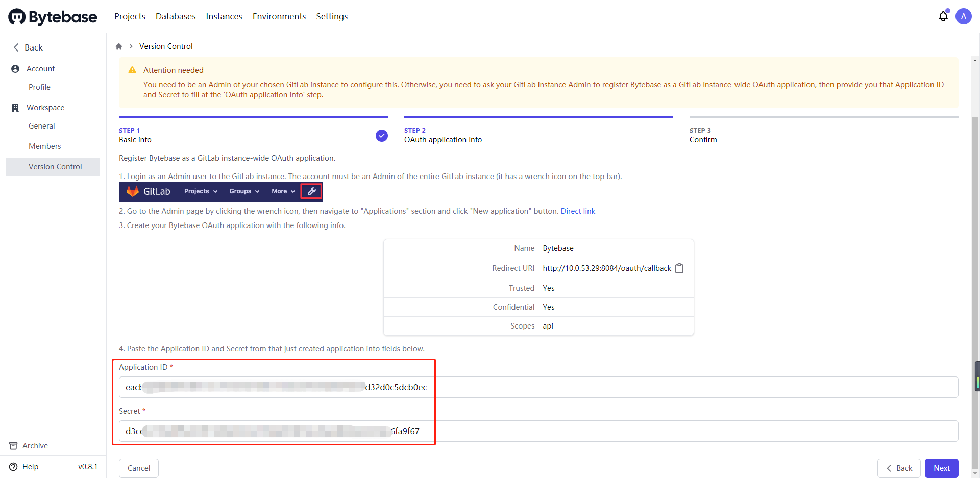Click the Account person icon
The image size is (980, 478).
(15, 69)
